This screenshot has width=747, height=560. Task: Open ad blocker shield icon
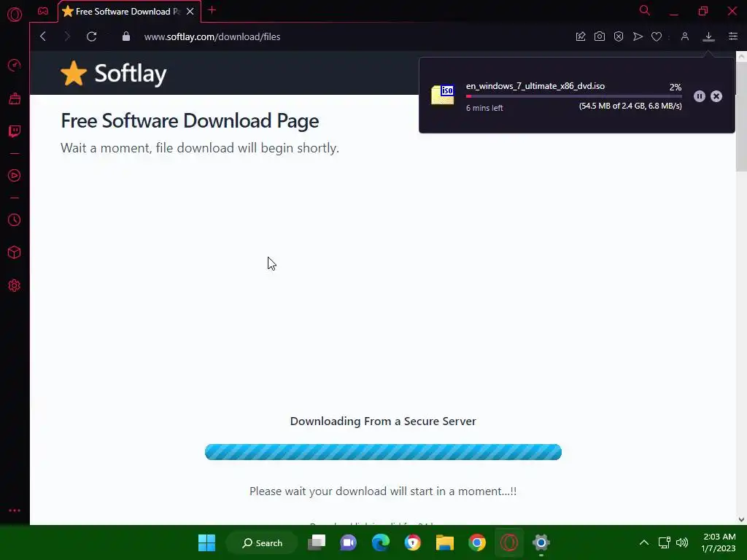(x=619, y=36)
